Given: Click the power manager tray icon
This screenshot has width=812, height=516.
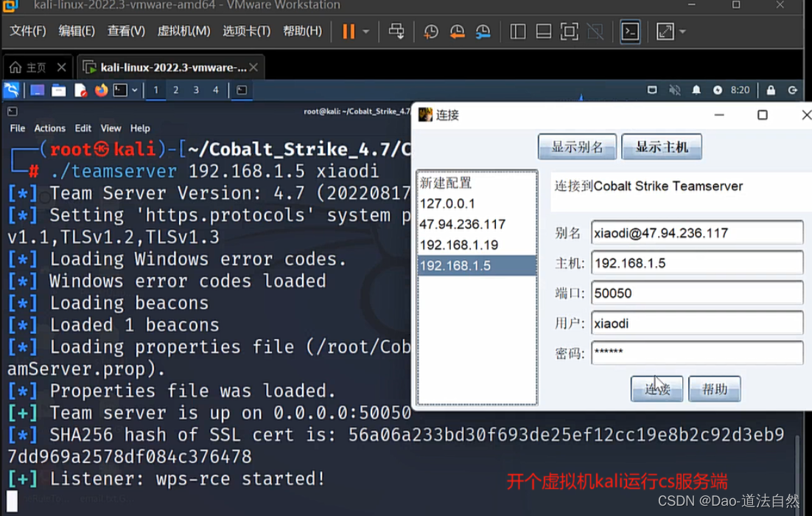Looking at the screenshot, I should pos(717,90).
